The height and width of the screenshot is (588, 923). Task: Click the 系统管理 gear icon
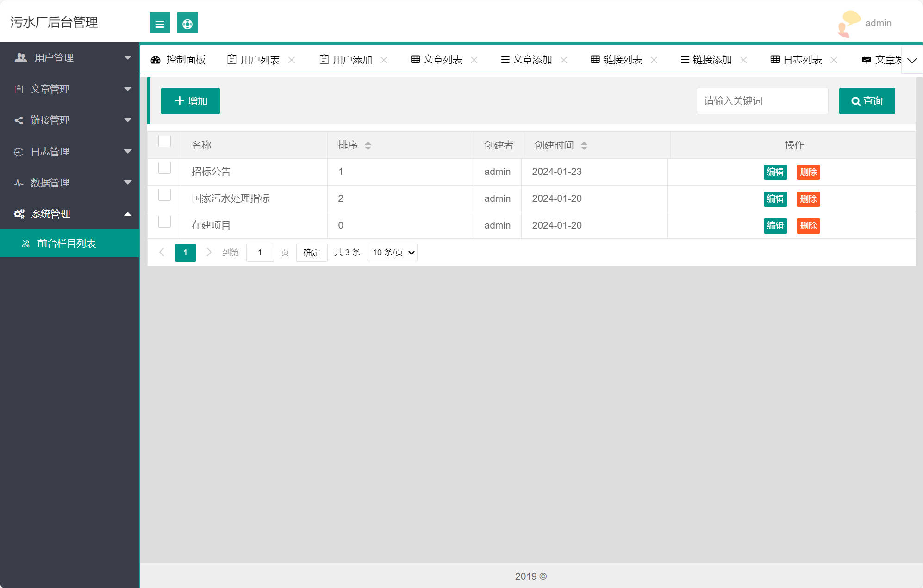tap(19, 214)
